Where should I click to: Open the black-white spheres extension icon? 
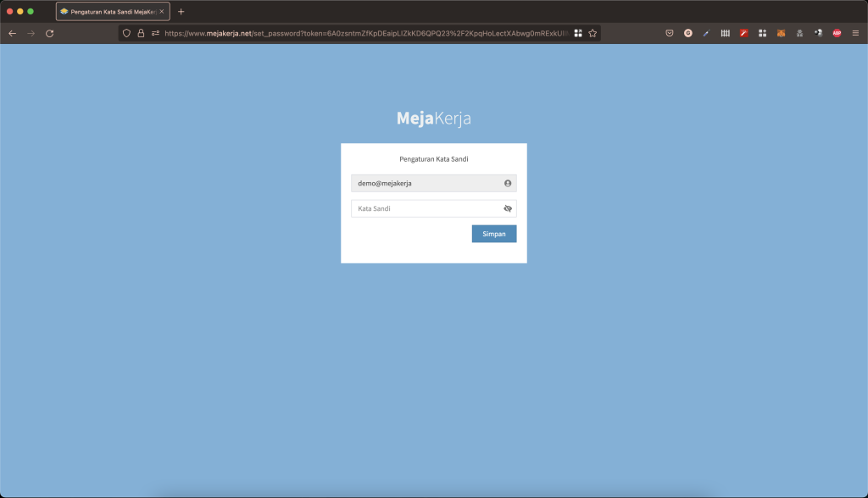click(x=818, y=33)
